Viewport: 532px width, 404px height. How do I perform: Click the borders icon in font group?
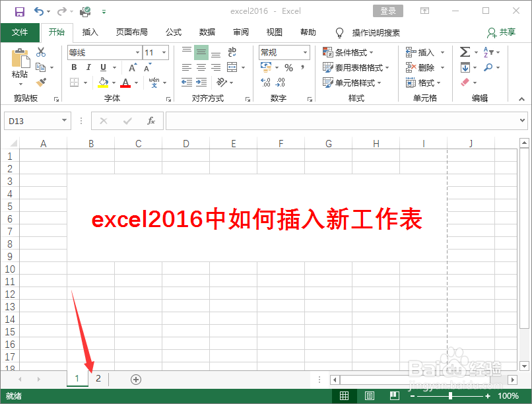(x=75, y=82)
